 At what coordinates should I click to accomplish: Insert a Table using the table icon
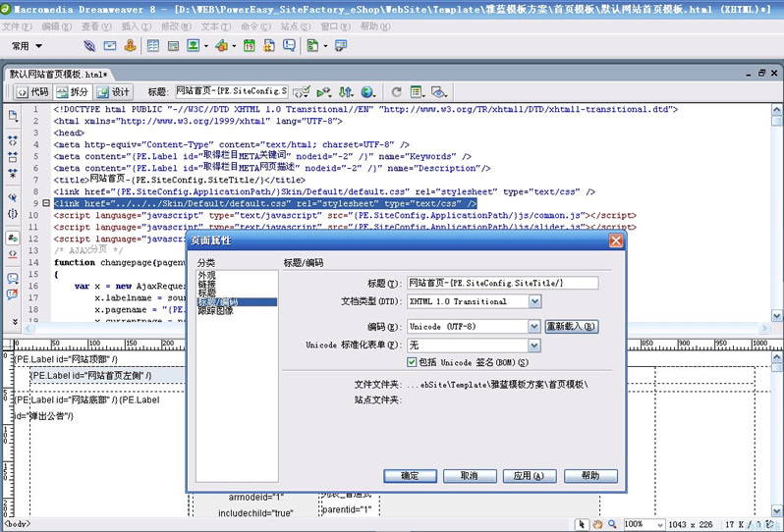point(153,46)
